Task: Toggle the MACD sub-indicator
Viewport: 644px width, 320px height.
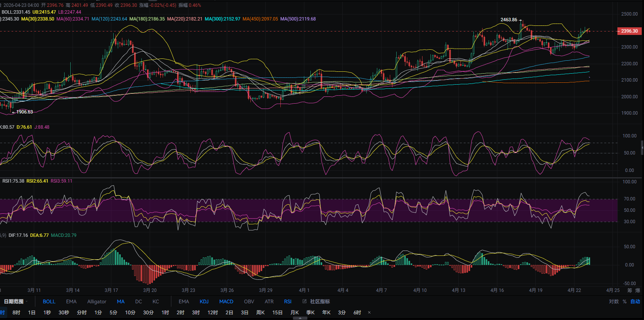Action: pos(226,301)
